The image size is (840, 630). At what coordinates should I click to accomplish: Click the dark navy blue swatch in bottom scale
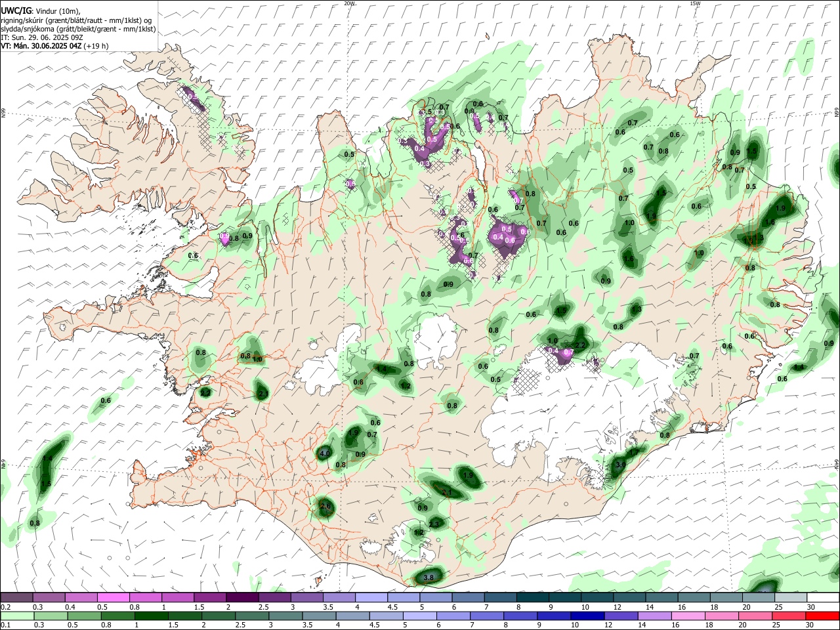tap(587, 616)
